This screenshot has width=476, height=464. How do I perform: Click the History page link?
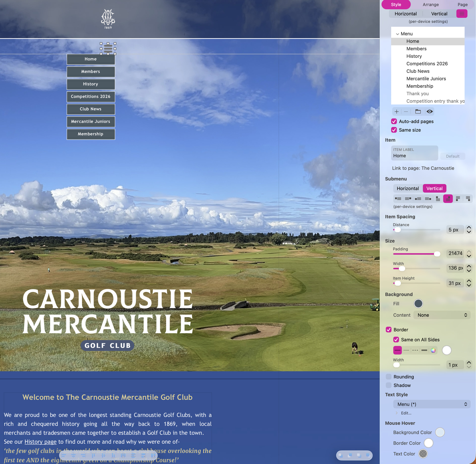[40, 442]
